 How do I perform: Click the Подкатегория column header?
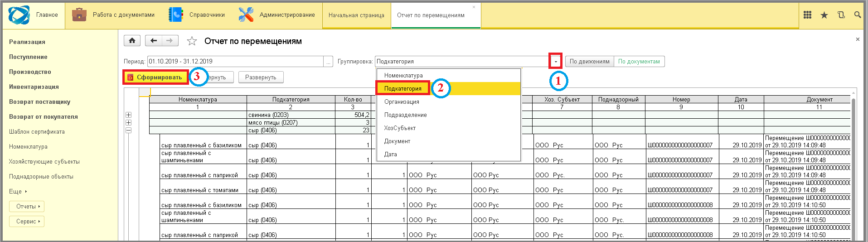[291, 100]
